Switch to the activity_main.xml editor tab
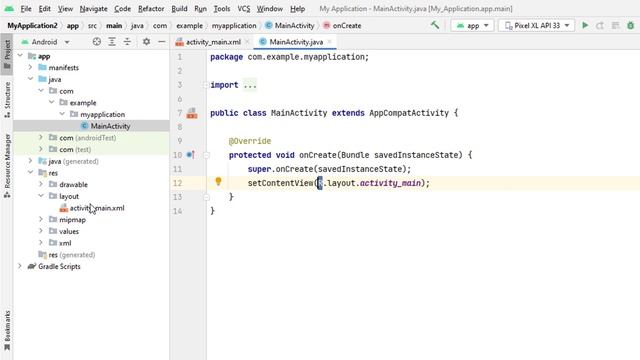Viewport: 640px width, 360px height. click(212, 42)
